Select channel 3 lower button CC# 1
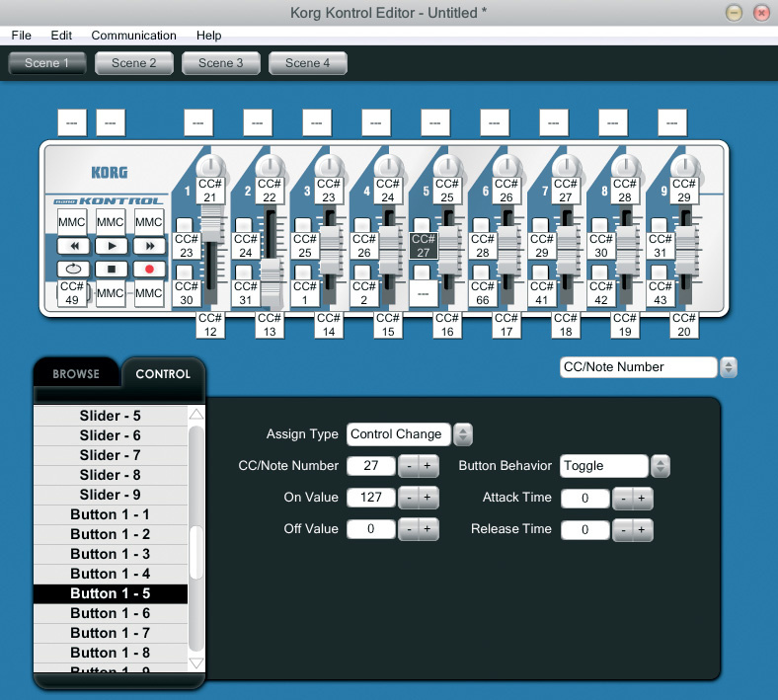The height and width of the screenshot is (700, 778). [305, 293]
